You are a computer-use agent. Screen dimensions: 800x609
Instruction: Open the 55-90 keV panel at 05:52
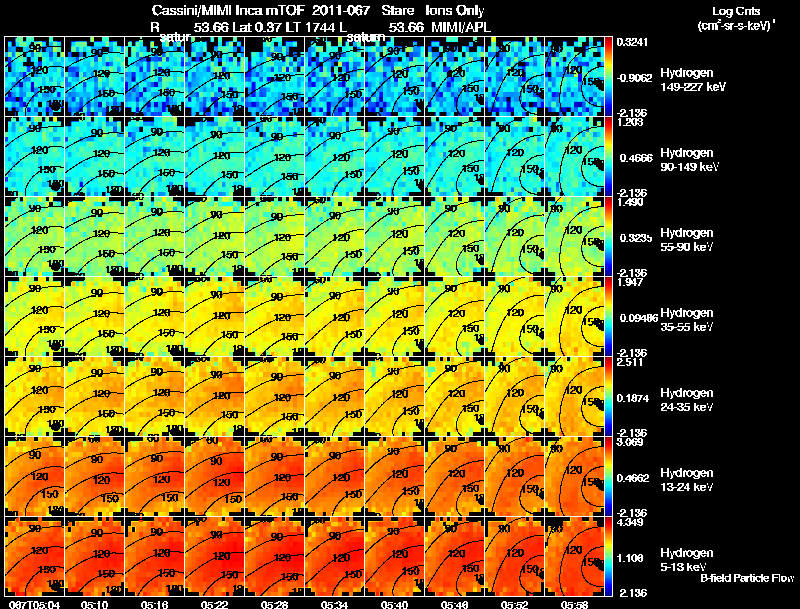[x=514, y=236]
